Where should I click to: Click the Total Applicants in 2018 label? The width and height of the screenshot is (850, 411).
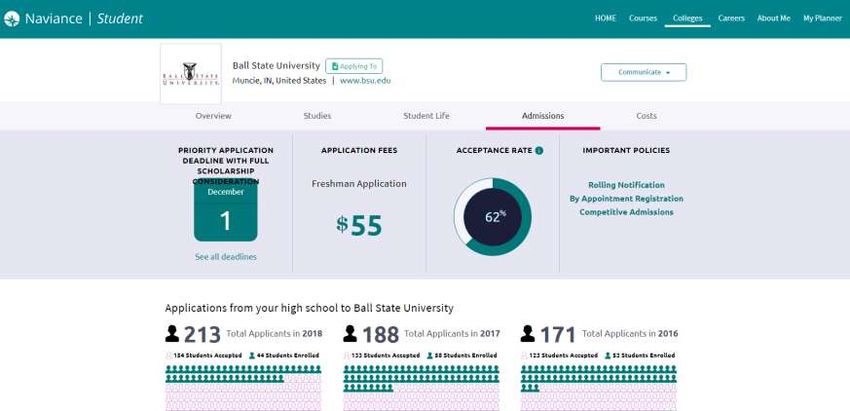tap(274, 334)
